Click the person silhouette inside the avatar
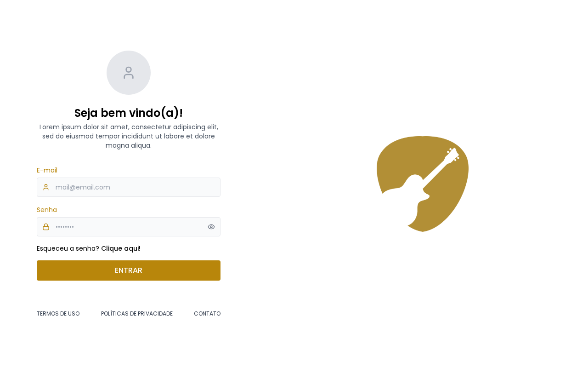The image size is (588, 368). click(x=129, y=73)
